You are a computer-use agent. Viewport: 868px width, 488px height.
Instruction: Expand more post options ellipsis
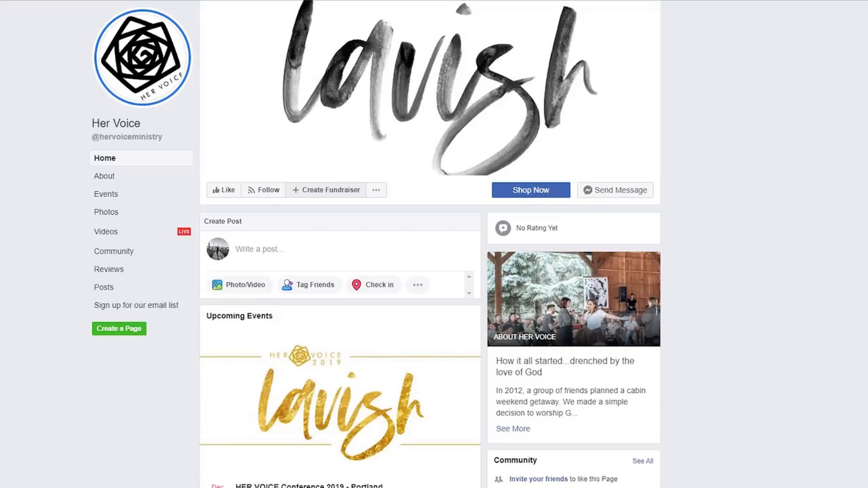point(418,285)
